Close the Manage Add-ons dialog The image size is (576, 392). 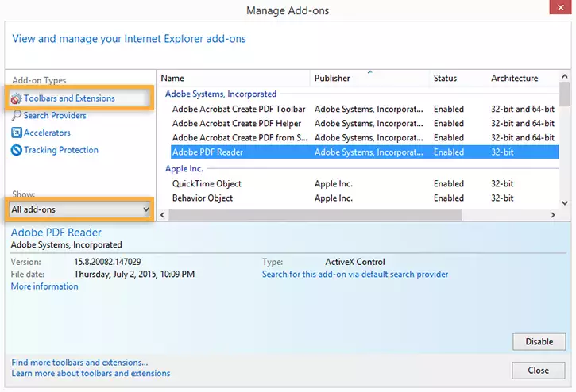point(539,371)
